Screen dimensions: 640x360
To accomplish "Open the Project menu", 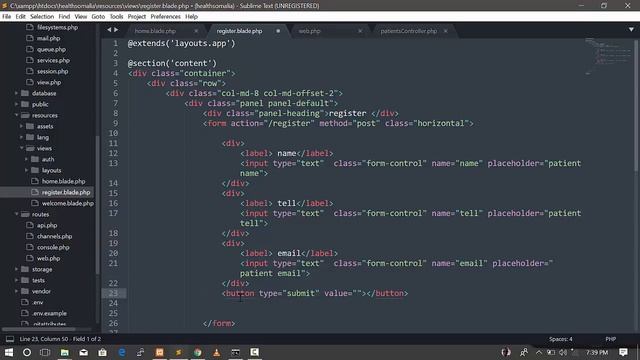I will (137, 17).
